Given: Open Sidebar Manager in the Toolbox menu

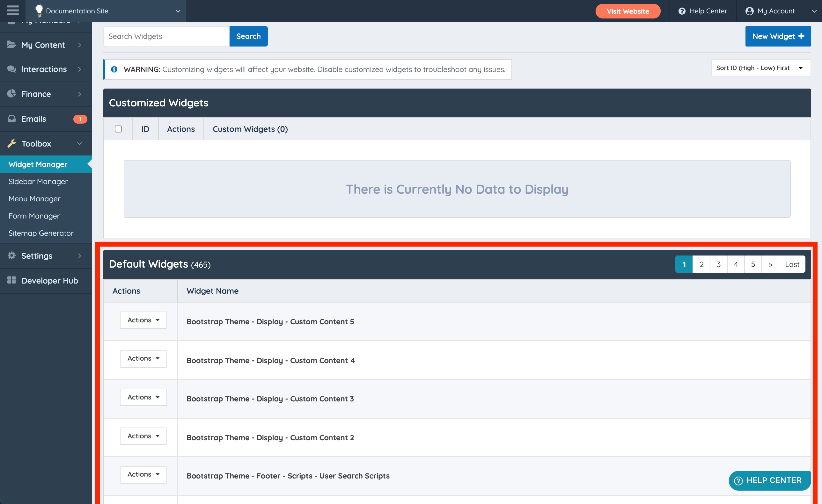Looking at the screenshot, I should click(38, 182).
